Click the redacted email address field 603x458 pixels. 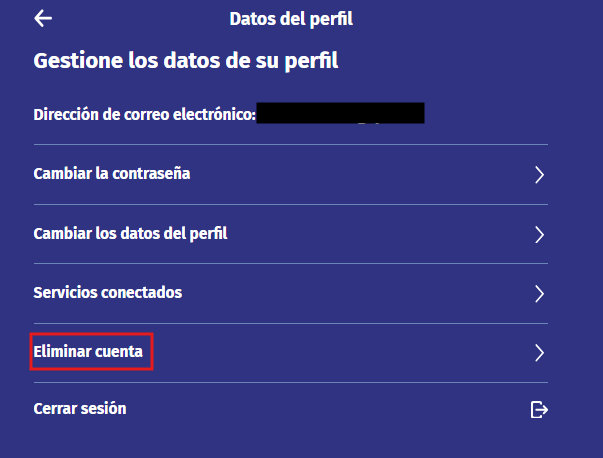coord(340,113)
